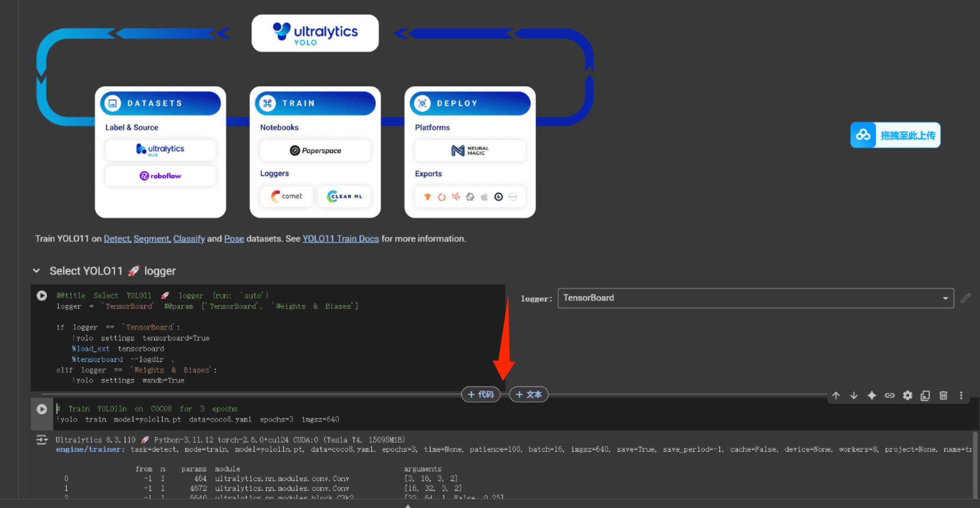The image size is (980, 508).
Task: Run the Select YOLO11 logger cell
Action: click(41, 296)
